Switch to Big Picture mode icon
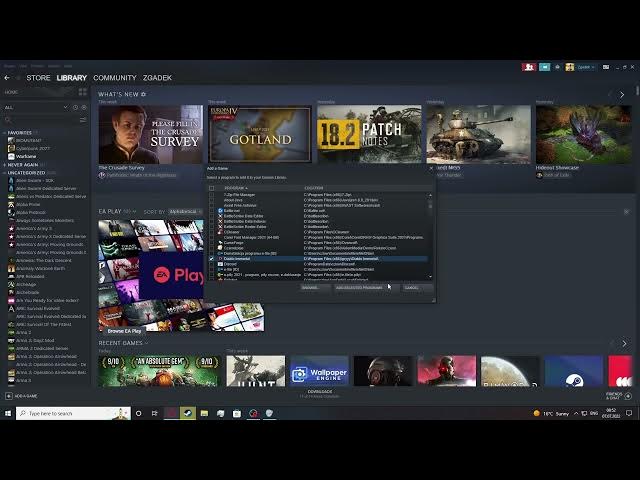 tap(606, 67)
